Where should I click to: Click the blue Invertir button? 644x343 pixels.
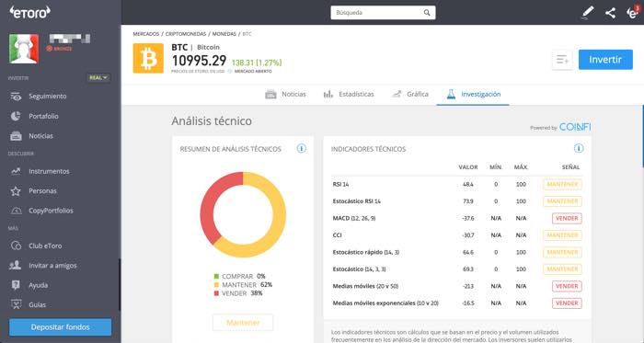pyautogui.click(x=605, y=60)
